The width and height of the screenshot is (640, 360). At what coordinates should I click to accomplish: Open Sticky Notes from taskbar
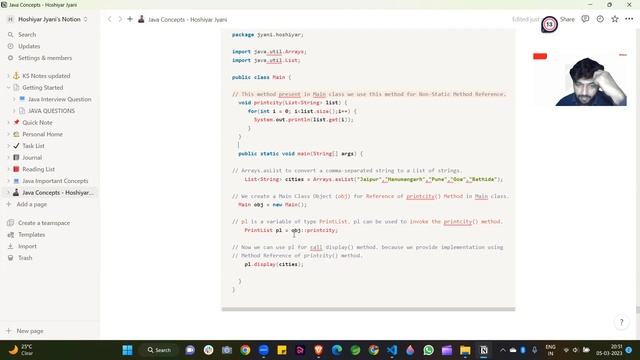(282, 350)
